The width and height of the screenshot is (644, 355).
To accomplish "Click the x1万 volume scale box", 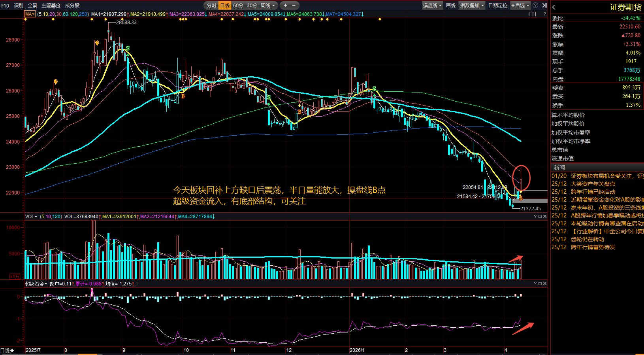I will [15, 276].
